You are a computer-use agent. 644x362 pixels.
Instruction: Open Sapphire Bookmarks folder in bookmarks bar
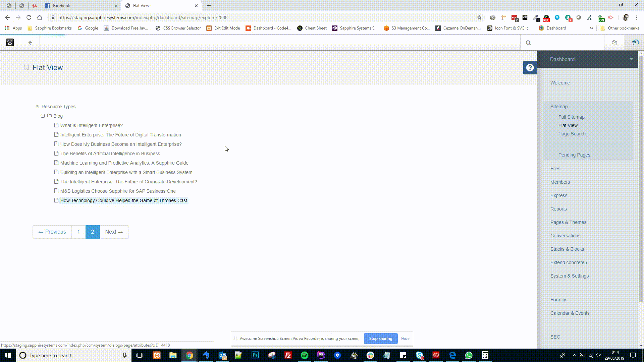click(x=50, y=28)
